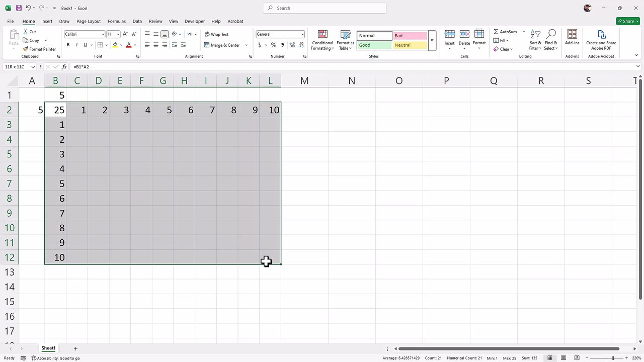
Task: Open the Add-ins button
Action: pyautogui.click(x=572, y=38)
